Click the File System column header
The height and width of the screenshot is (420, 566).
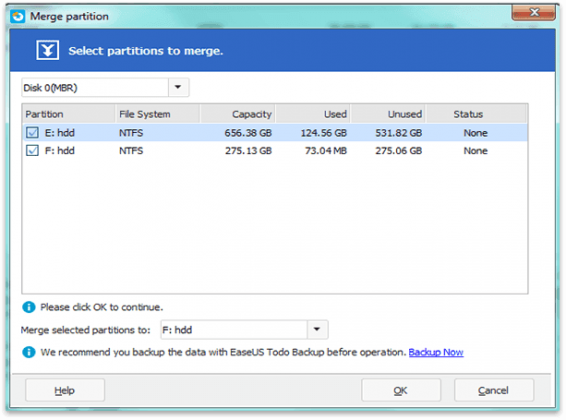[158, 114]
